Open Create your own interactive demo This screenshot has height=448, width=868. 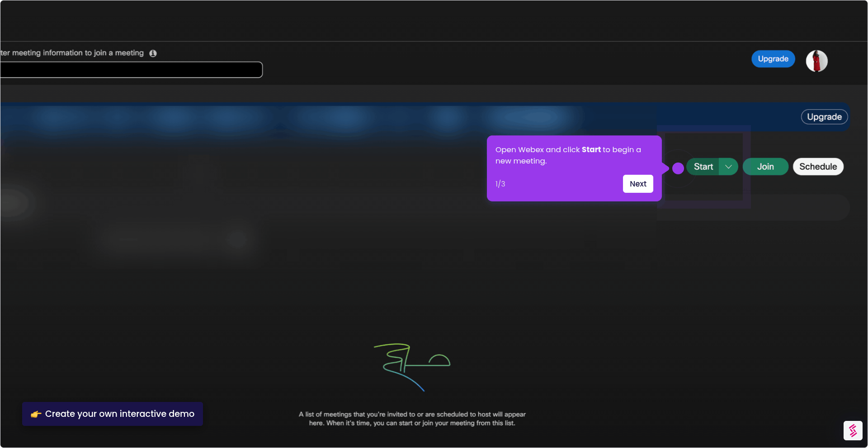113,414
